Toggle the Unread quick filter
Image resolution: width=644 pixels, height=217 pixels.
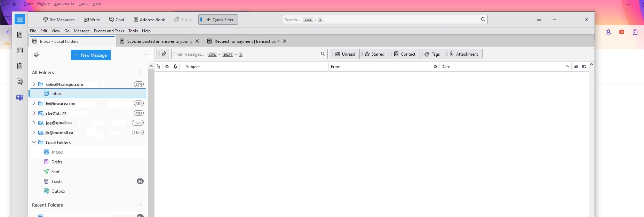tap(345, 54)
